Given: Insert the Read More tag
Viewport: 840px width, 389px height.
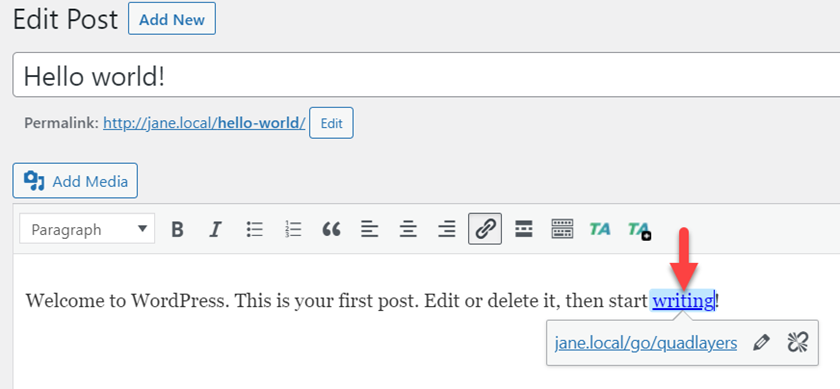Looking at the screenshot, I should coord(523,229).
